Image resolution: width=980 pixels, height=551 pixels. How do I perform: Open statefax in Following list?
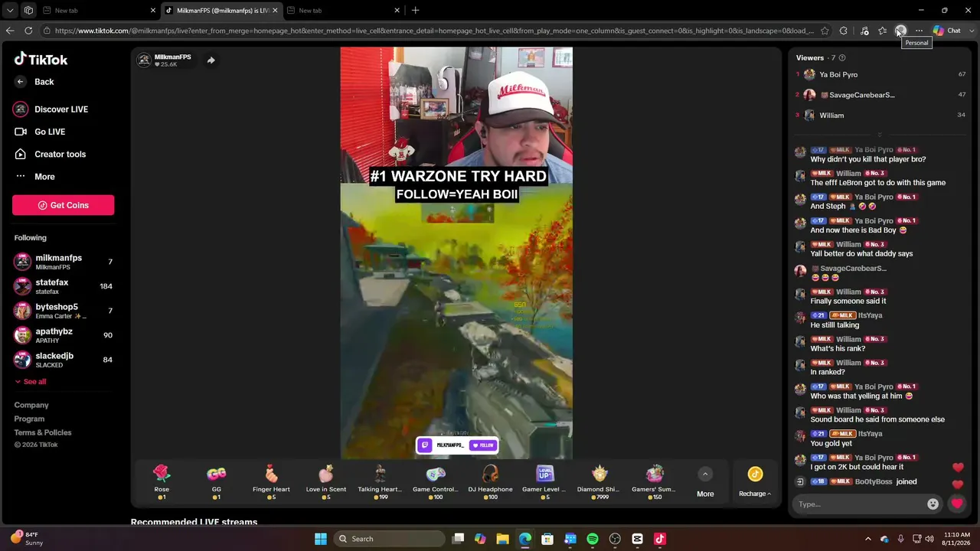64,286
